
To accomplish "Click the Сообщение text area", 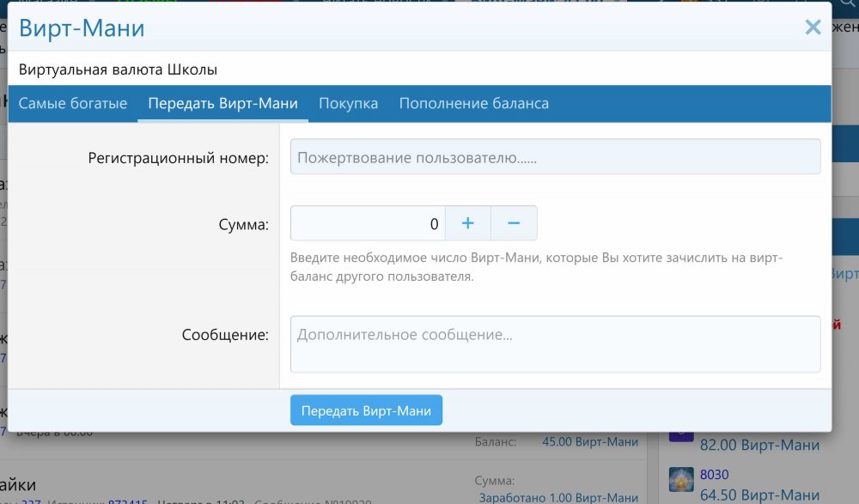I will point(555,343).
